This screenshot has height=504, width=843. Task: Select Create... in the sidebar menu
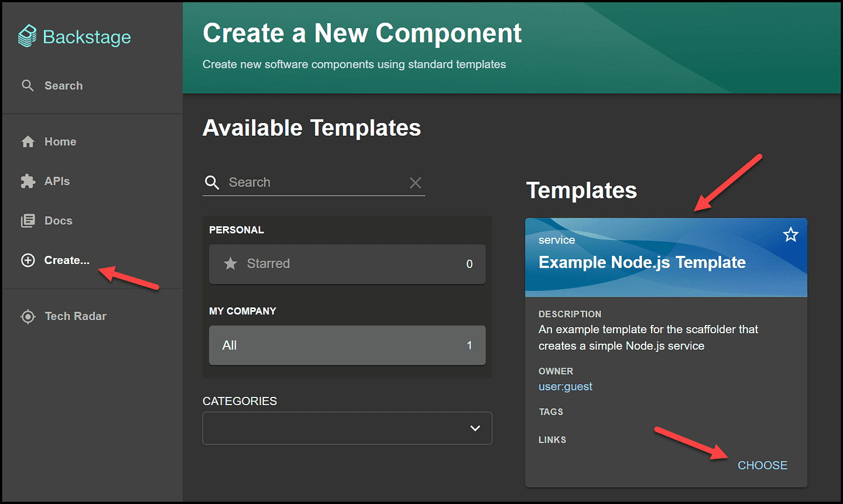[x=66, y=260]
